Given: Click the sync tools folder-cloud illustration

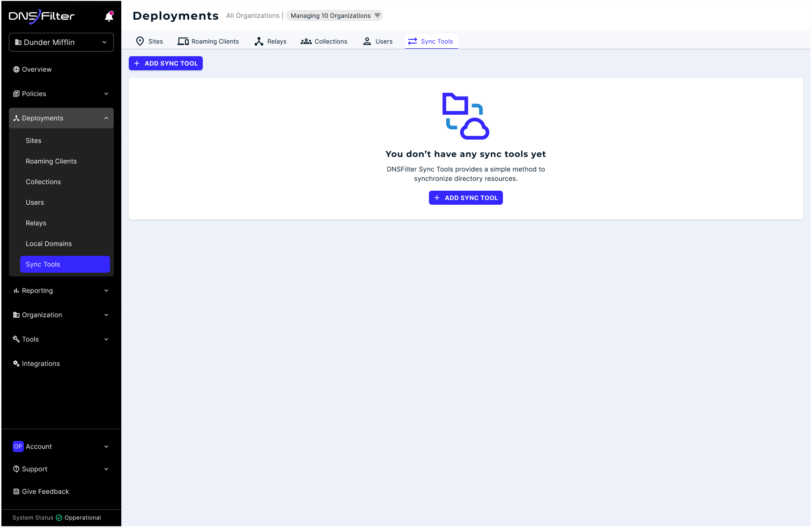Looking at the screenshot, I should [466, 116].
